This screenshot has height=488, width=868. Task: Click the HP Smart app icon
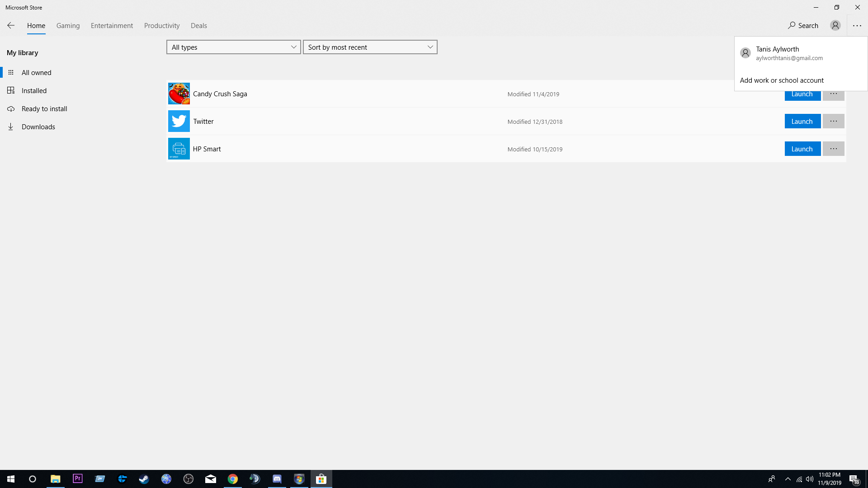coord(179,149)
